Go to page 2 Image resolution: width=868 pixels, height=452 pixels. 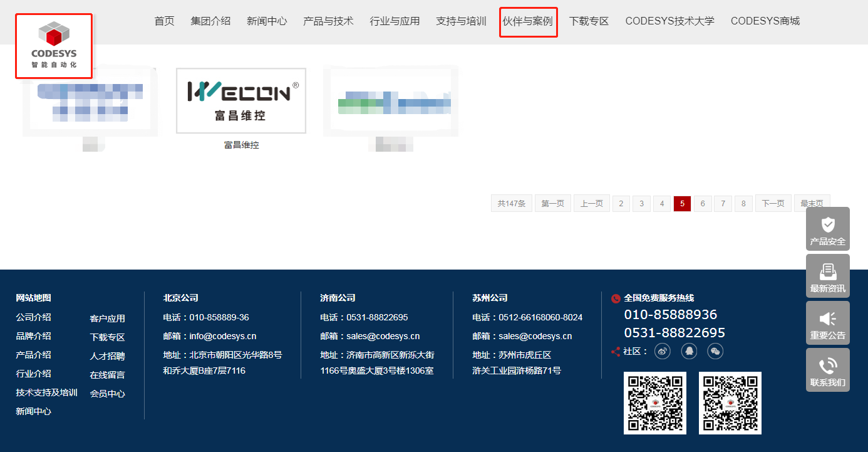tap(621, 203)
